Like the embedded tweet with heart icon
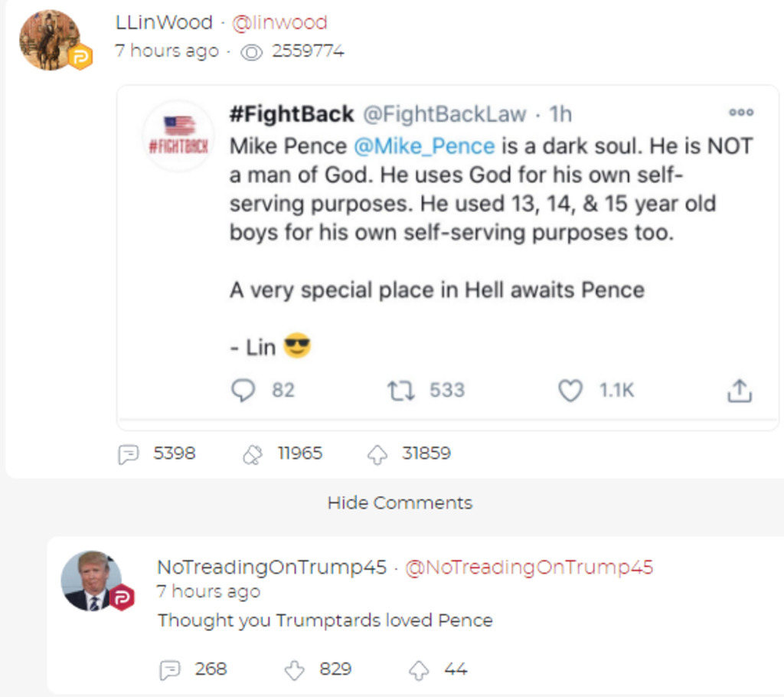 [570, 391]
